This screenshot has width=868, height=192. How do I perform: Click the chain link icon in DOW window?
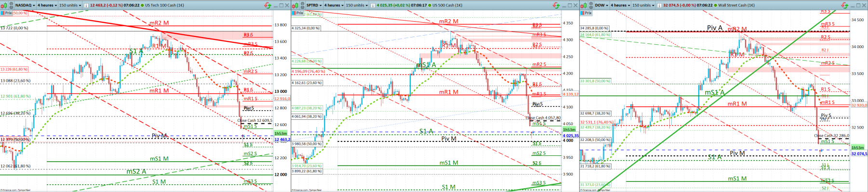(x=590, y=5)
